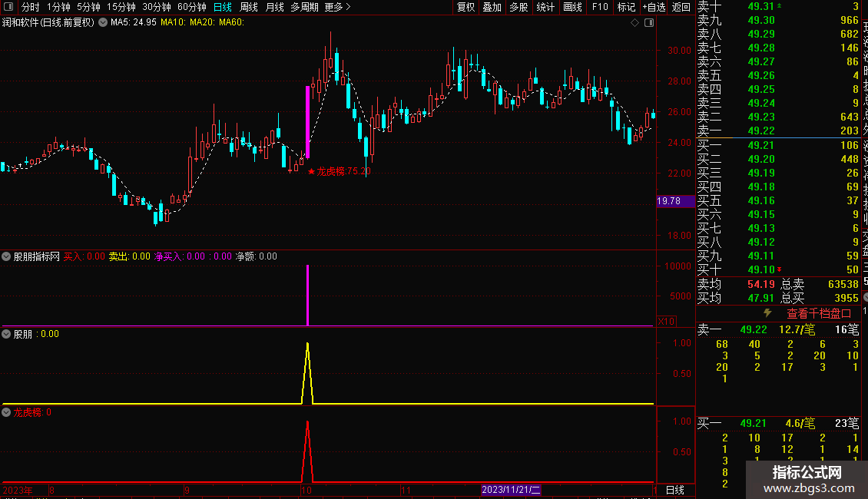Click the 2023/11/21/二 date marker

(x=510, y=490)
